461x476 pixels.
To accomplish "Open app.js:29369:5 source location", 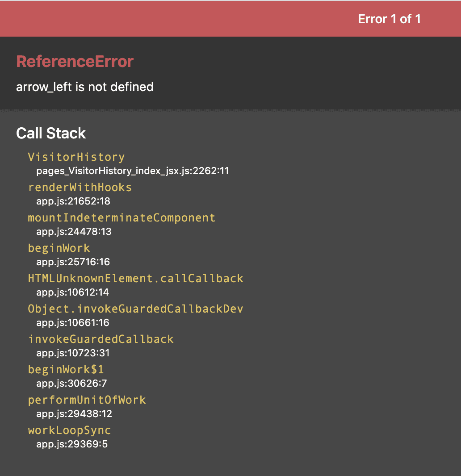I will click(x=71, y=444).
